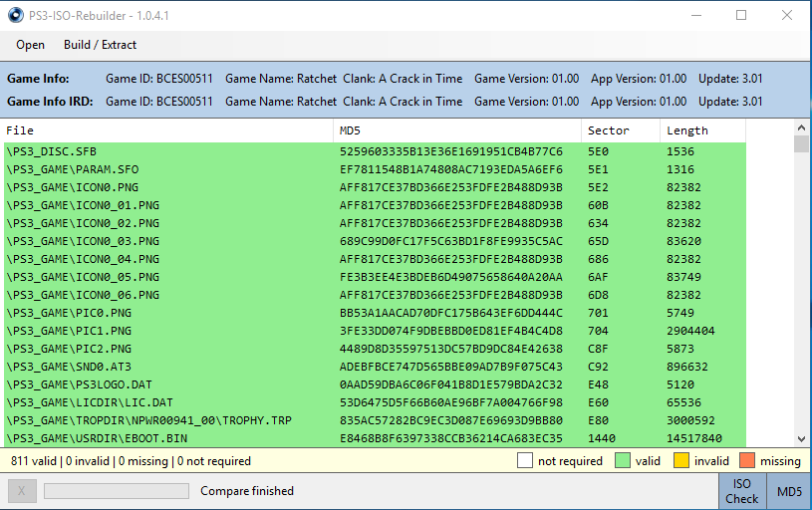Image resolution: width=812 pixels, height=510 pixels.
Task: Click the white 'not required' legend swatch
Action: point(525,460)
